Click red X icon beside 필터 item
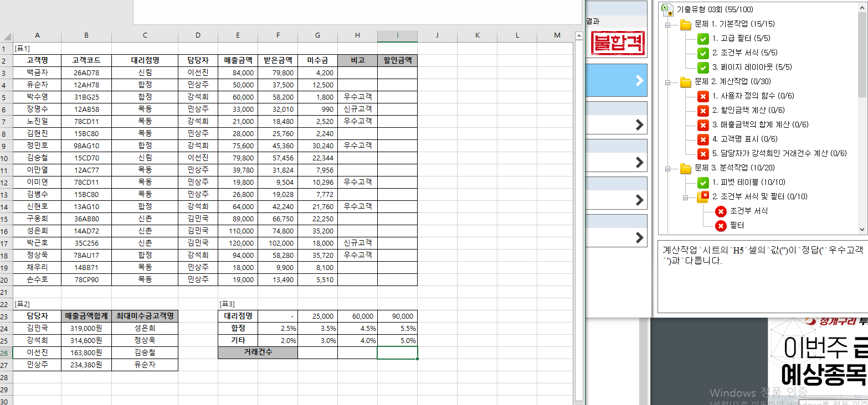Image resolution: width=868 pixels, height=405 pixels. (x=721, y=226)
